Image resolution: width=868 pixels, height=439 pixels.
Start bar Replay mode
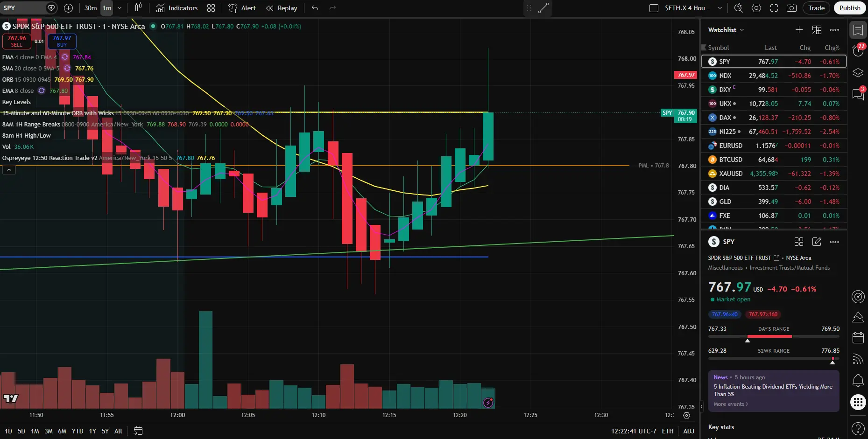[282, 8]
